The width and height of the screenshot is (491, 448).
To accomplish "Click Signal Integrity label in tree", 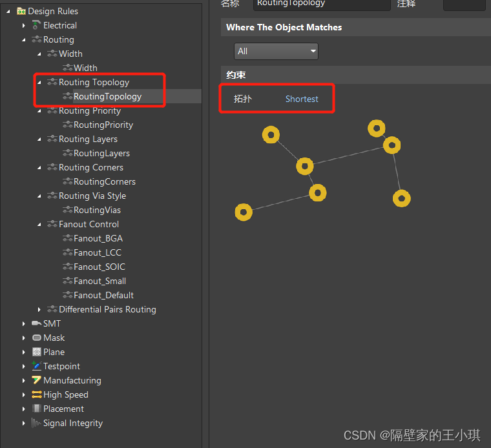I will (x=73, y=423).
